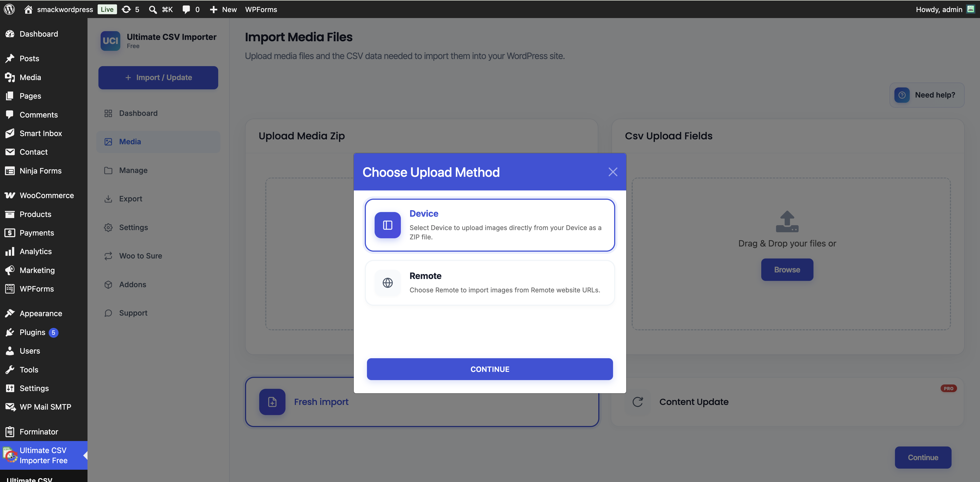Click the updates refresh icon showing 5
This screenshot has width=980, height=482.
point(126,9)
